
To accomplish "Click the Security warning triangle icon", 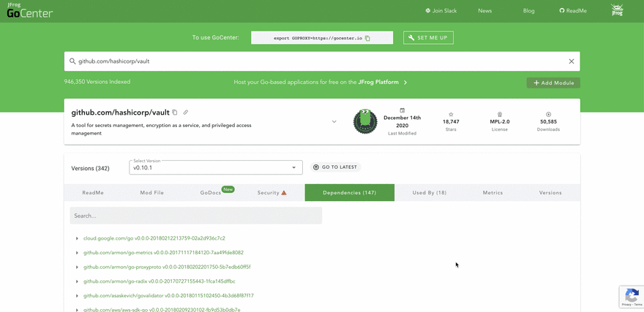I will [284, 193].
